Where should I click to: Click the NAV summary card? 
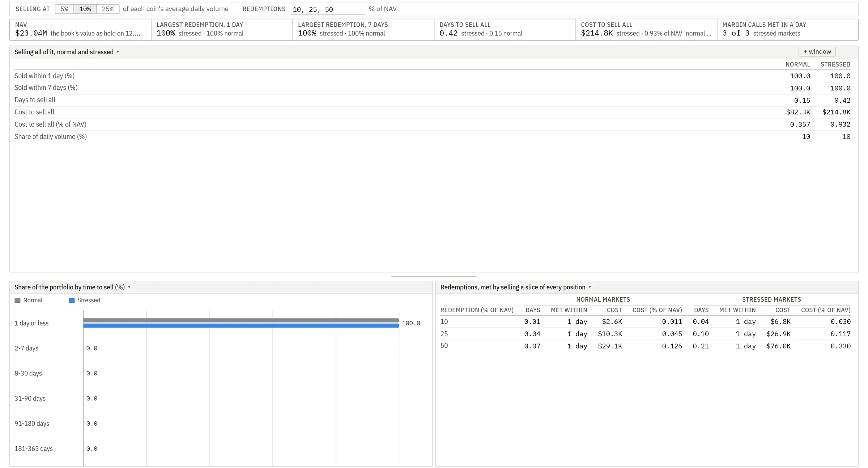pos(80,30)
